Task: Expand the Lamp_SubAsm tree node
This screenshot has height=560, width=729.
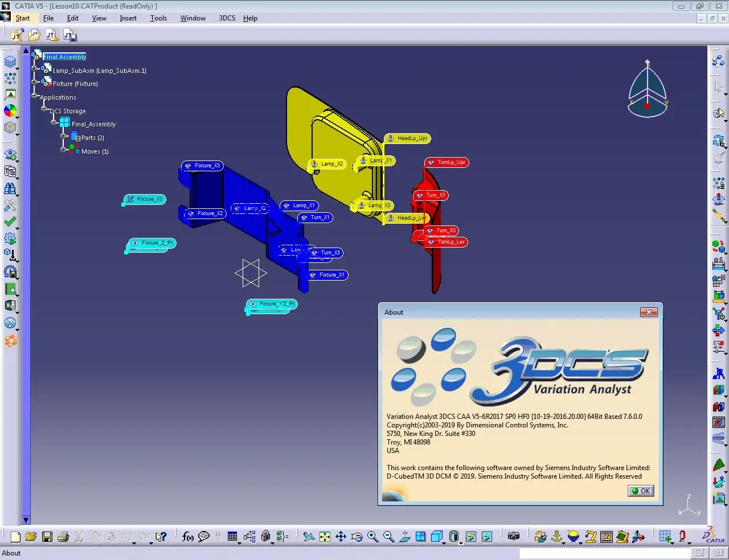Action: 34,68
